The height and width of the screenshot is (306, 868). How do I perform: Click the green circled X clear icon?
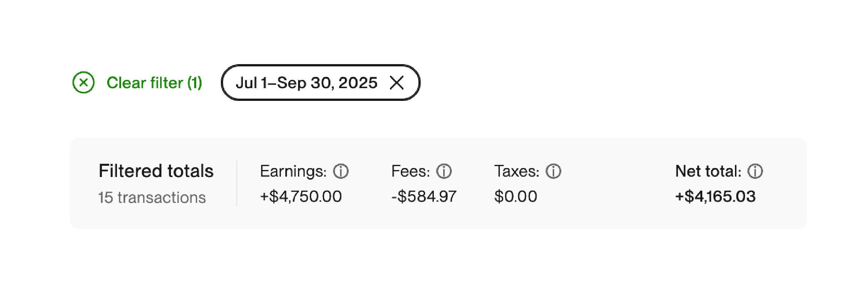point(83,82)
